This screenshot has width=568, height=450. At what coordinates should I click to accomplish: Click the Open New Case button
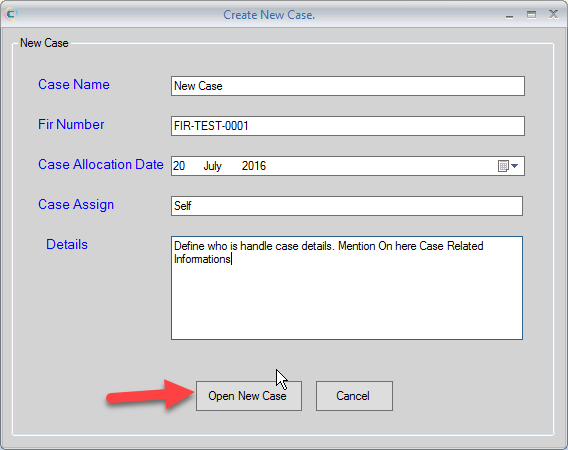249,396
